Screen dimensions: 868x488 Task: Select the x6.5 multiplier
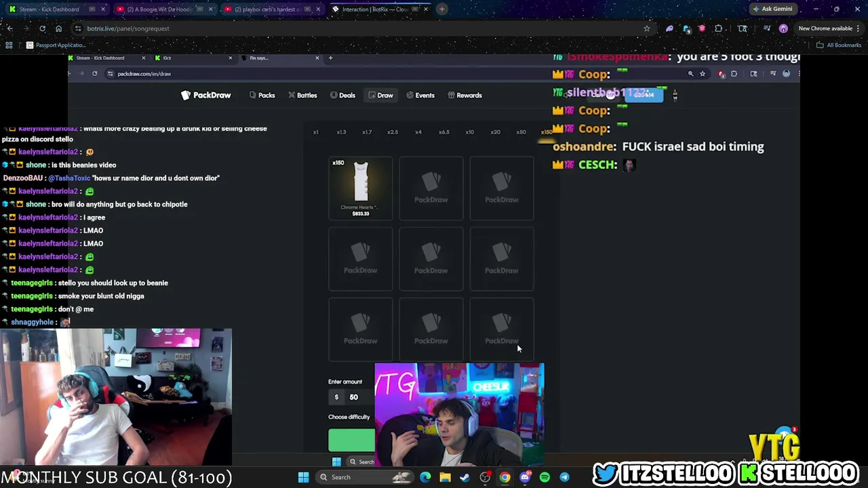[x=444, y=132]
